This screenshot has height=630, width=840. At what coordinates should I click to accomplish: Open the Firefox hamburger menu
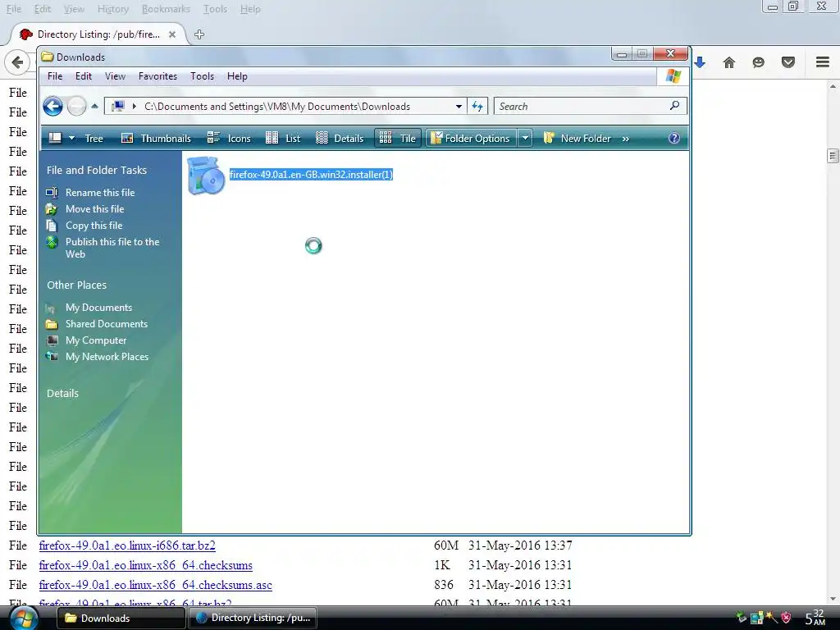click(x=823, y=62)
